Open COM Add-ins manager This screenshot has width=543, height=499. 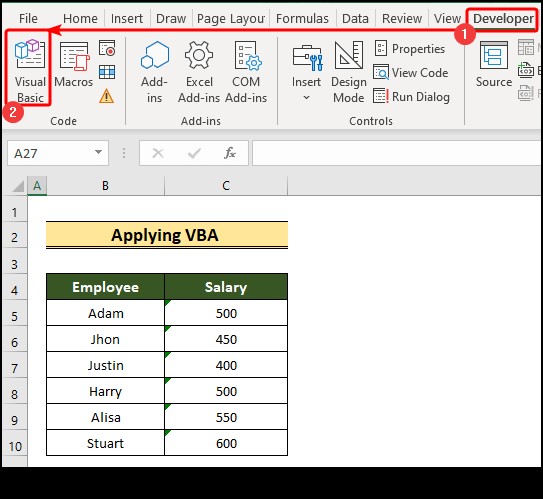pos(246,72)
